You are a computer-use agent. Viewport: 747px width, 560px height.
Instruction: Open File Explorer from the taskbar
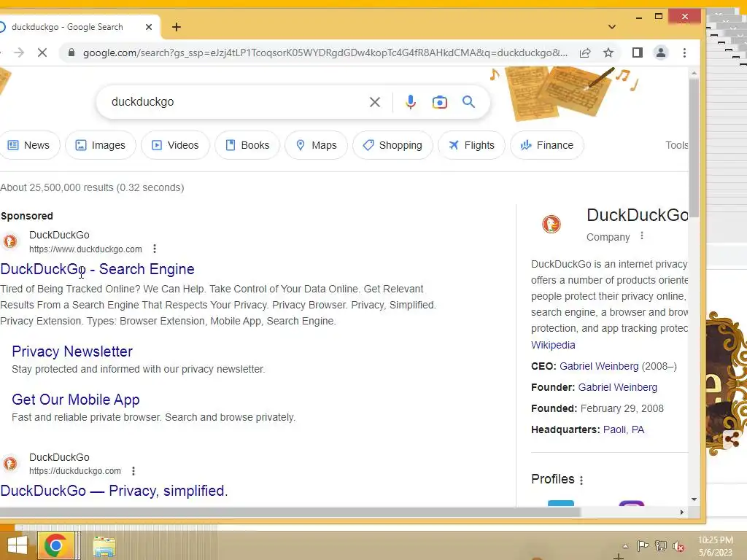(x=104, y=547)
